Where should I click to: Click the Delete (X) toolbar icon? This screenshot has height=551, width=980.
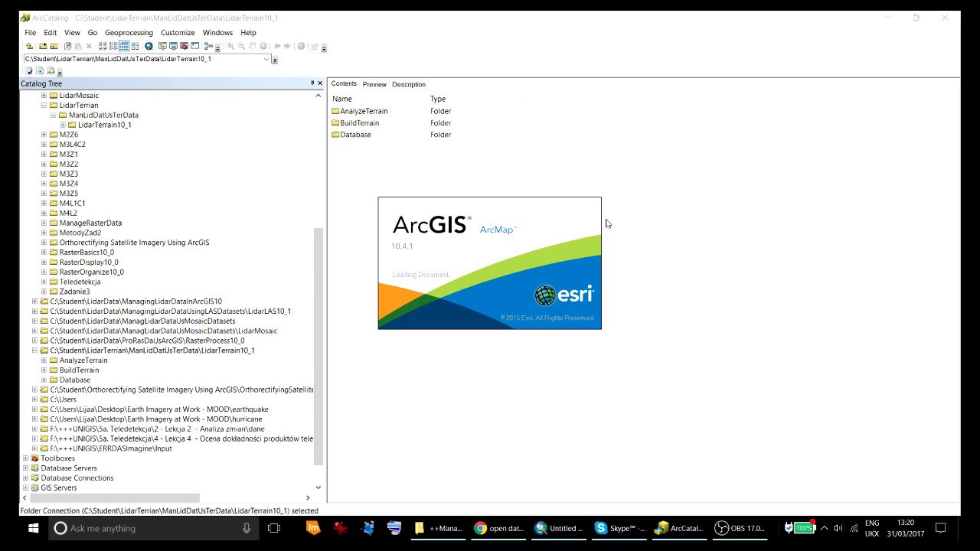(x=89, y=47)
